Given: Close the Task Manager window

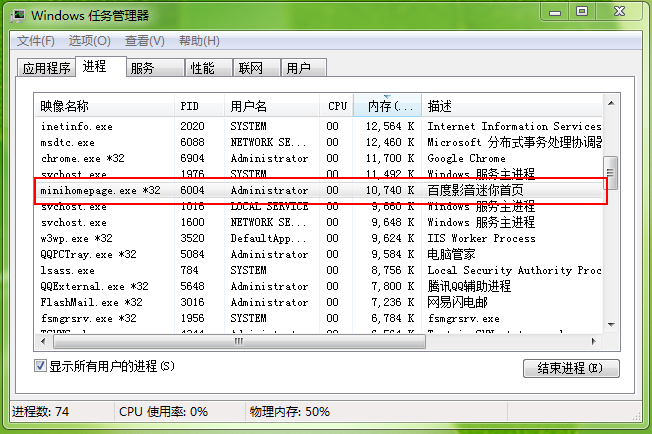Looking at the screenshot, I should 620,11.
